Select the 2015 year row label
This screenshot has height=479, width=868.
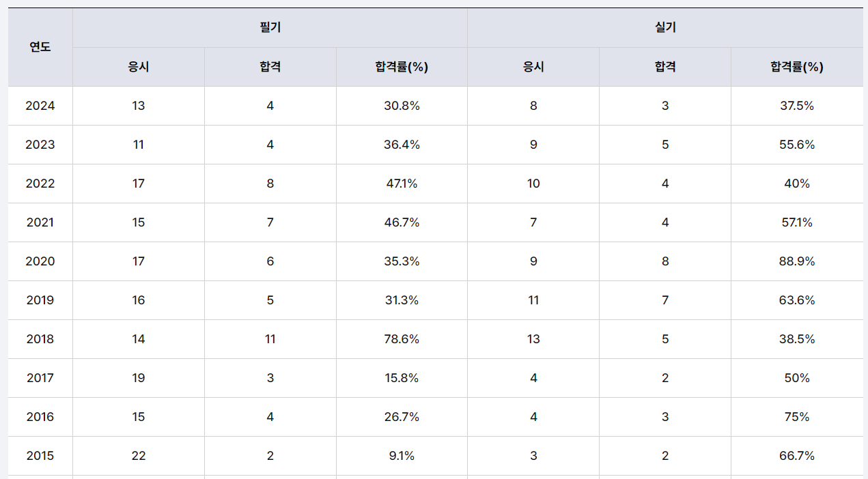point(40,456)
